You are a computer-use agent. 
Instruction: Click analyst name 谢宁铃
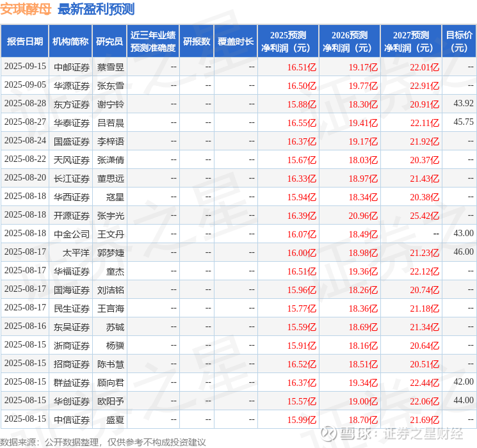[x=110, y=104]
